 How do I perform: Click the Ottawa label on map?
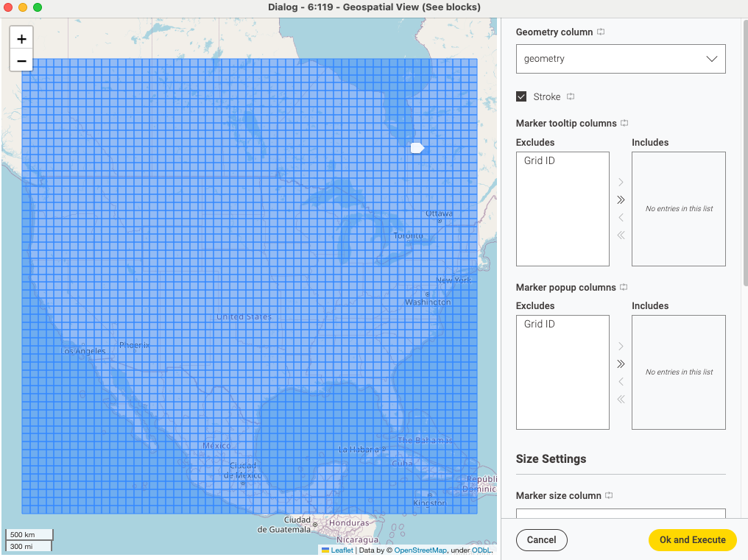click(x=439, y=213)
